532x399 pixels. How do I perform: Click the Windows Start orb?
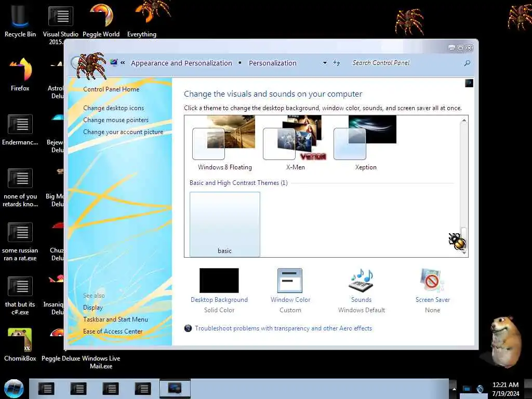tap(14, 389)
